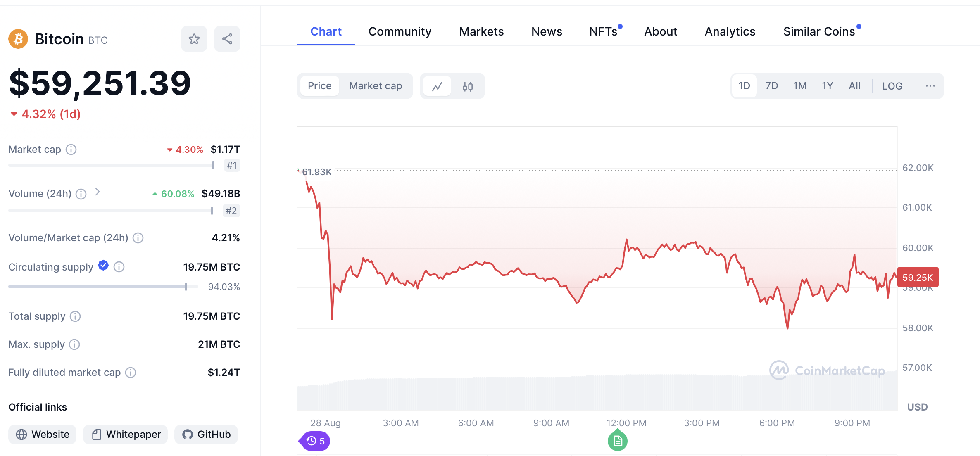Click Market cap info icon
This screenshot has width=980, height=456.
click(x=71, y=150)
